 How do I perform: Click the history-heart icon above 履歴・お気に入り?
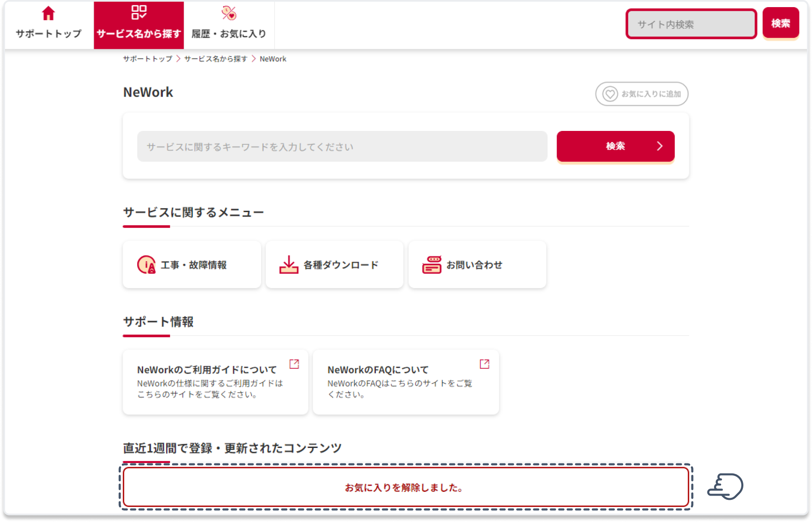(229, 13)
